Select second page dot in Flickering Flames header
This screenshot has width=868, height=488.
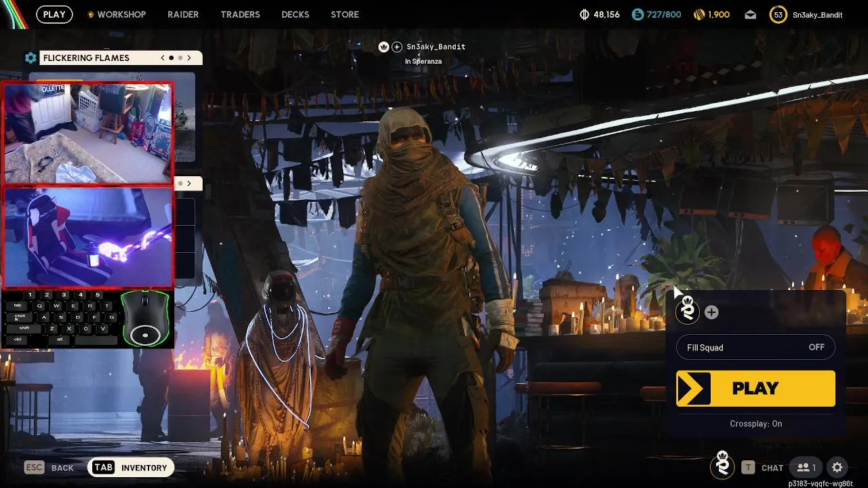coord(180,58)
